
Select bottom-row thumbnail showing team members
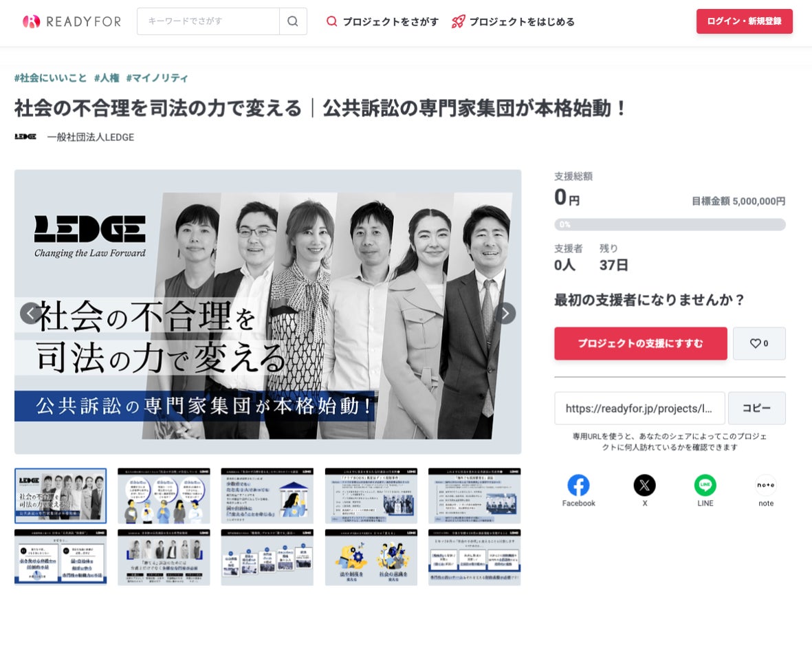164,557
